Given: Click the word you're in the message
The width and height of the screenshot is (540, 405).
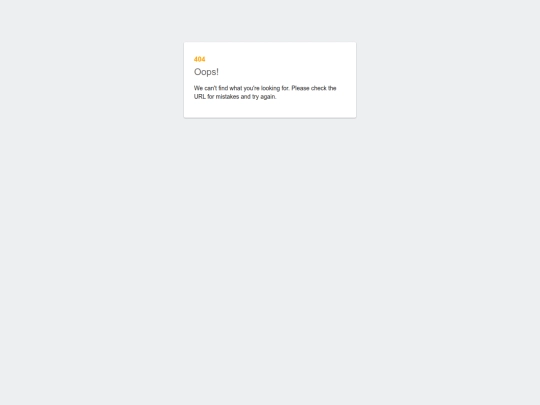Looking at the screenshot, I should coord(252,89).
